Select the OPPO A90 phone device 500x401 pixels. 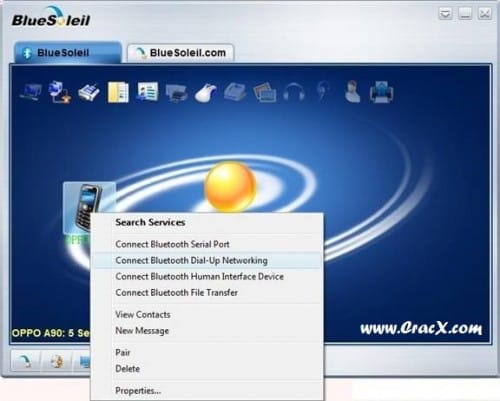point(87,208)
